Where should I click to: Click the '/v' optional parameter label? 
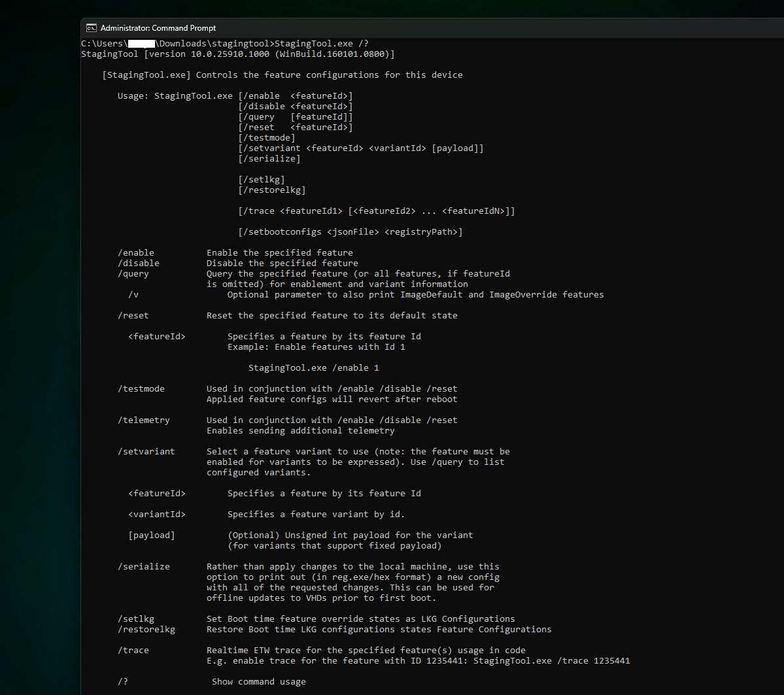coord(133,295)
